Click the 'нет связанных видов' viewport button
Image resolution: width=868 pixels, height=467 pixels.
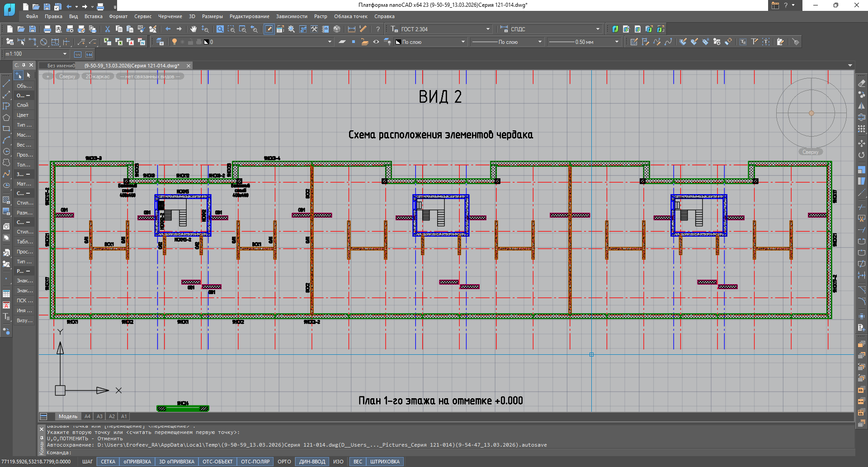[150, 76]
